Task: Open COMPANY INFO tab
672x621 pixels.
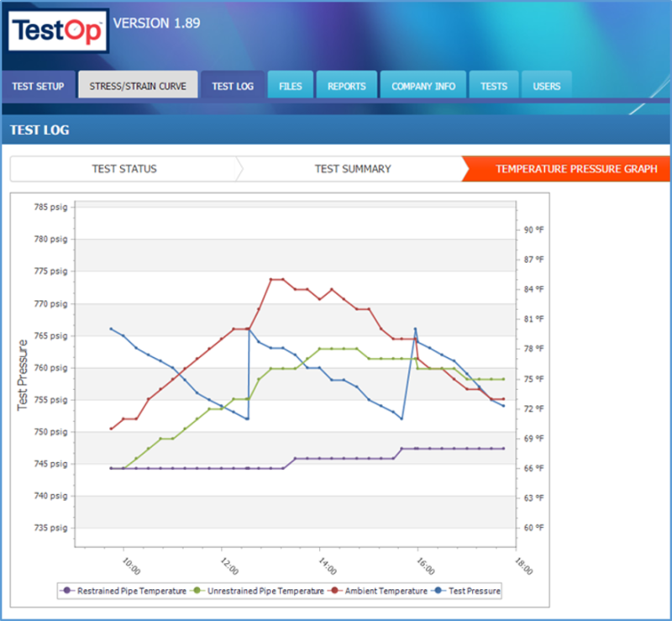Action: 423,85
